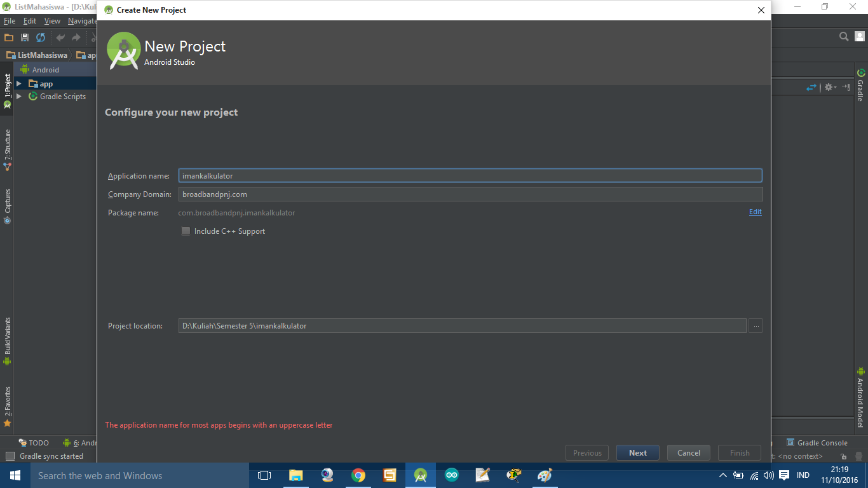Click the Undo arrow in the toolbar
868x488 pixels.
(x=60, y=37)
